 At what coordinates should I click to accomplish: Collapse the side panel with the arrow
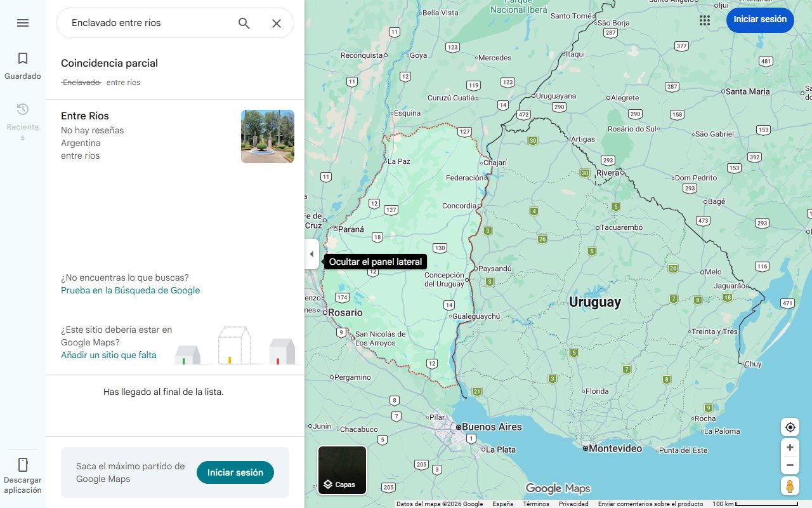click(x=311, y=254)
